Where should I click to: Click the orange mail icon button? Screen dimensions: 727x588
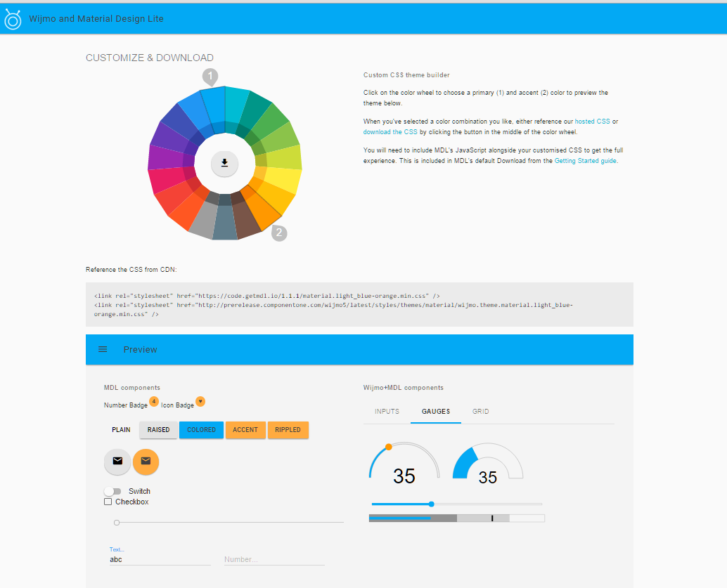(x=146, y=462)
